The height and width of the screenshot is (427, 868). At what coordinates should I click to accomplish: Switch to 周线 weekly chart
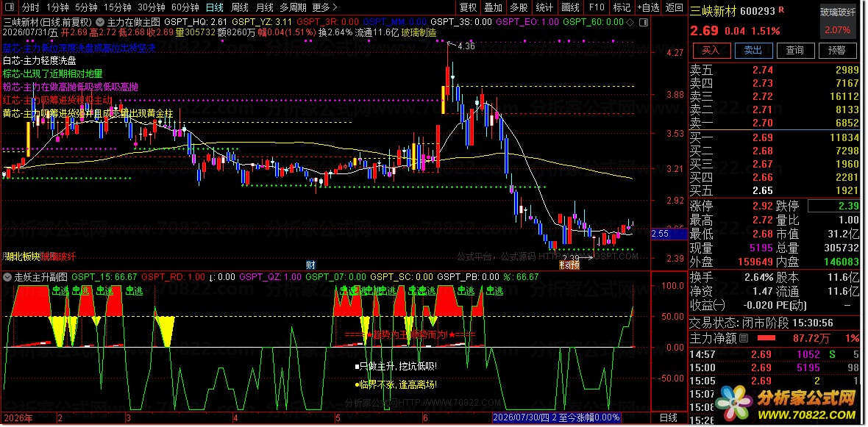click(240, 8)
